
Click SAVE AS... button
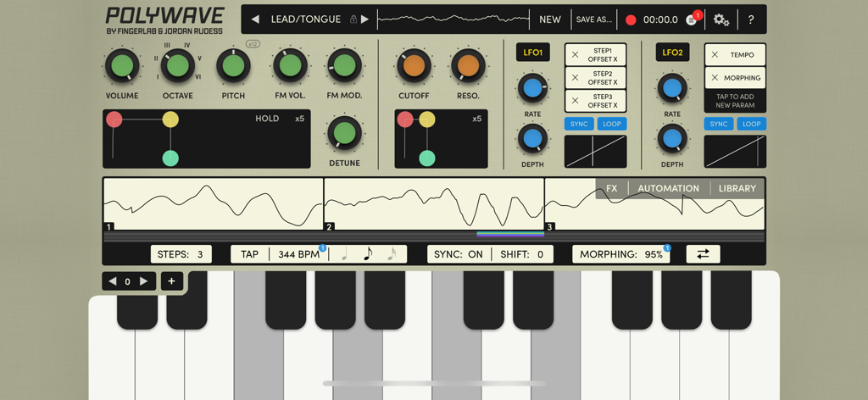[x=594, y=19]
